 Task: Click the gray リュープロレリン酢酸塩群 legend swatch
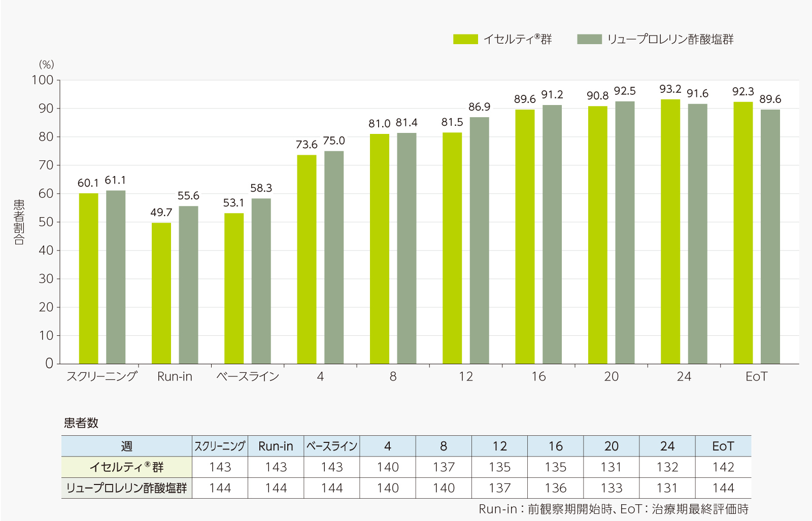pos(589,39)
